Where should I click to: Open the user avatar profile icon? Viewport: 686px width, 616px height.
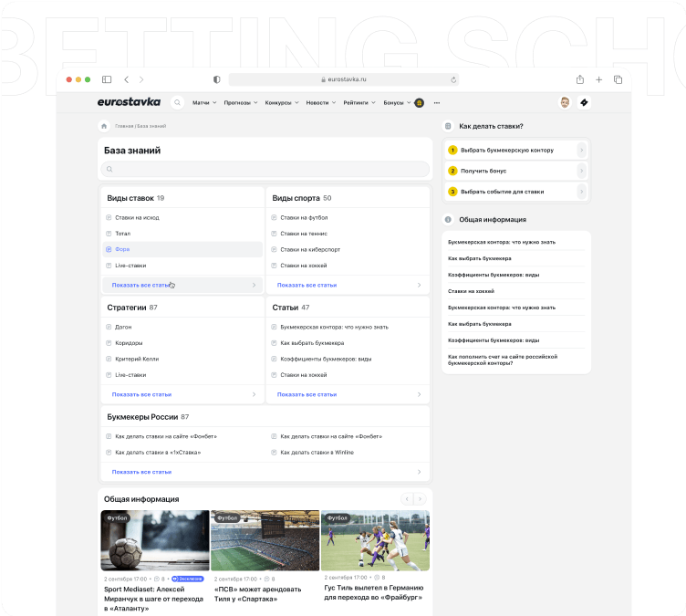565,103
